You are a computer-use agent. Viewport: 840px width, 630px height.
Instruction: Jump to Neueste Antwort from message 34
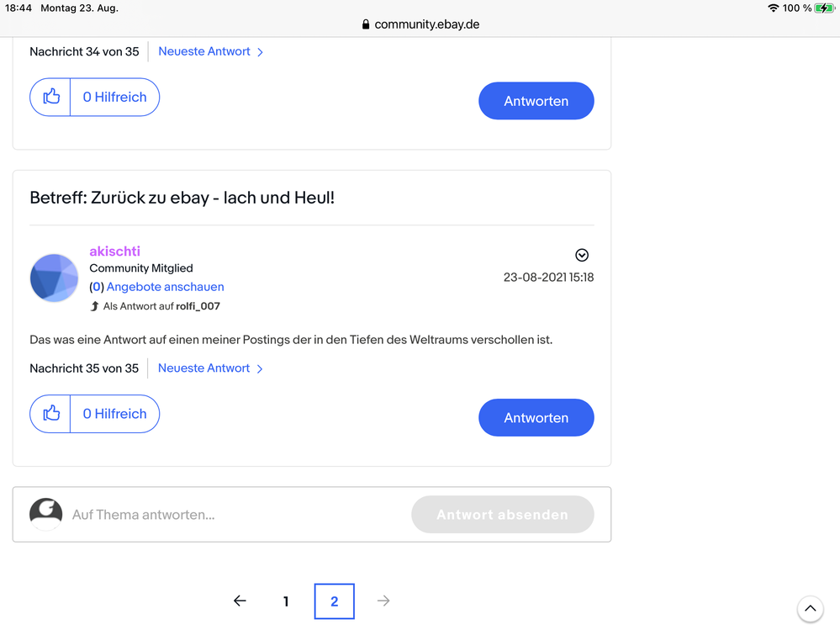[x=210, y=51]
